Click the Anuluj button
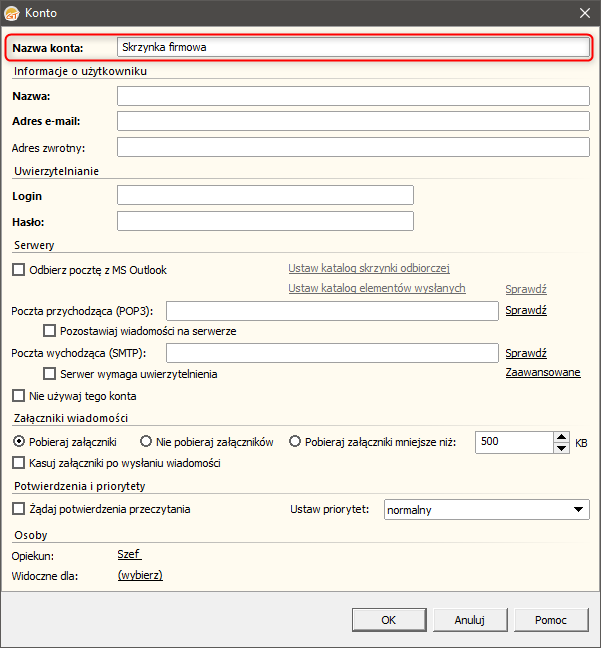The height and width of the screenshot is (648, 601). 470,620
